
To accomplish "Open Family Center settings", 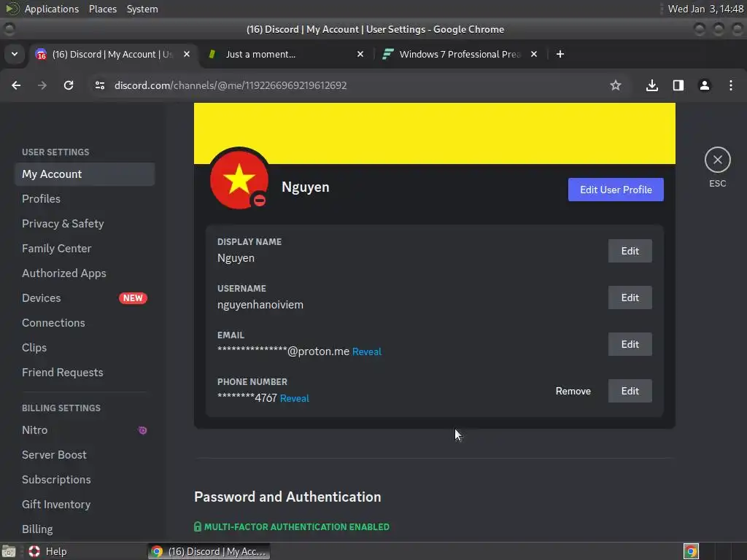I will [x=85, y=249].
